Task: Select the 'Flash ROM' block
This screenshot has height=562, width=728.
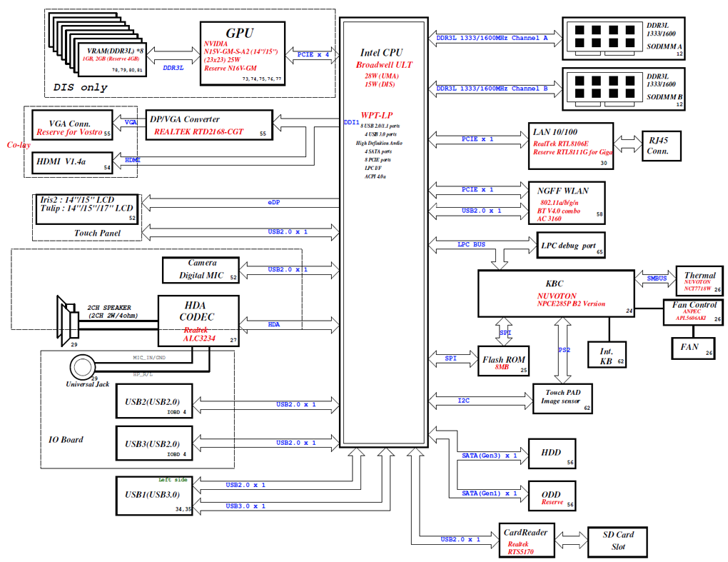Action: pyautogui.click(x=503, y=361)
